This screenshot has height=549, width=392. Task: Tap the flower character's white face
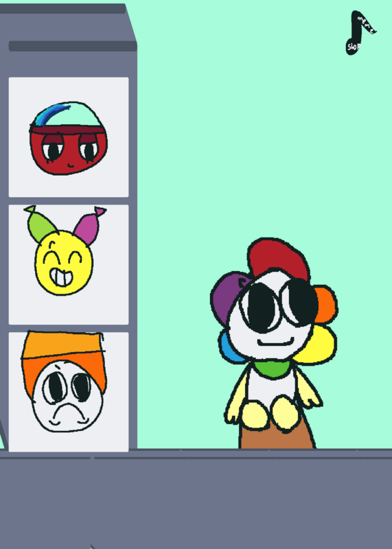(270, 318)
